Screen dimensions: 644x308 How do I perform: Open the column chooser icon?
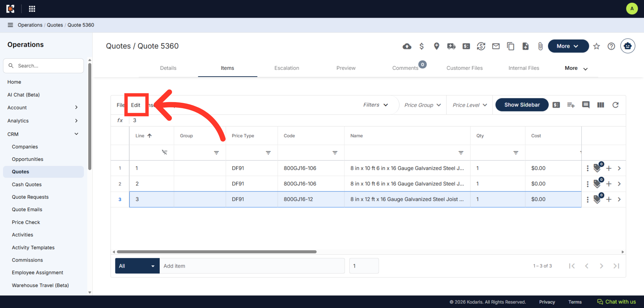coord(601,105)
